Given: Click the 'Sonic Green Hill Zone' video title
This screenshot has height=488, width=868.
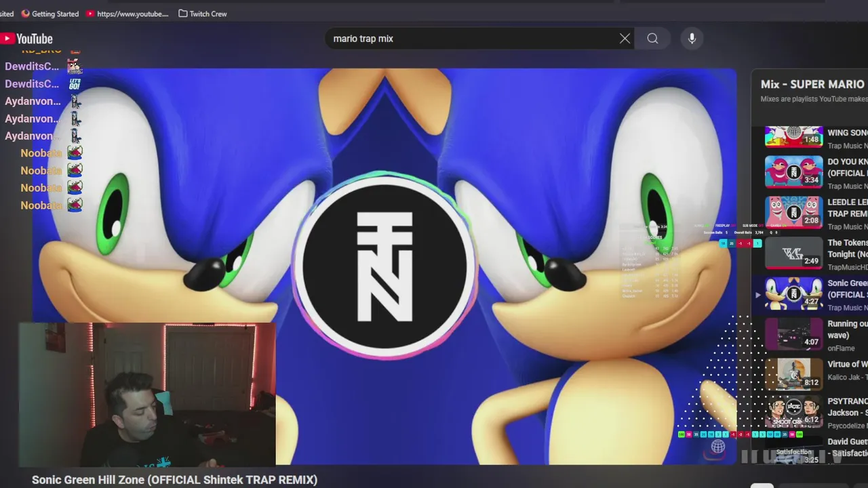Looking at the screenshot, I should tap(174, 480).
